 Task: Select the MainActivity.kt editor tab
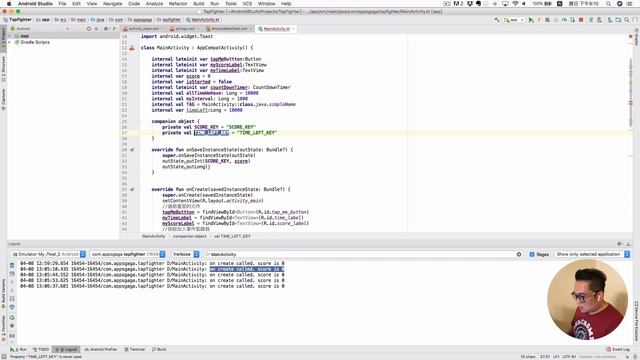[276, 29]
